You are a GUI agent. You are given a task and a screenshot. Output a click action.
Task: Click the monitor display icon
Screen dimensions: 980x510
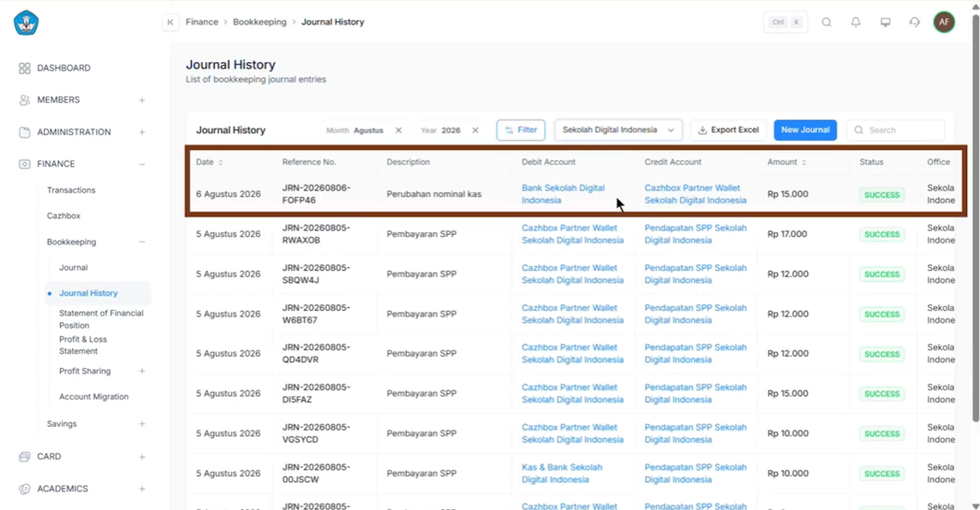click(x=885, y=22)
